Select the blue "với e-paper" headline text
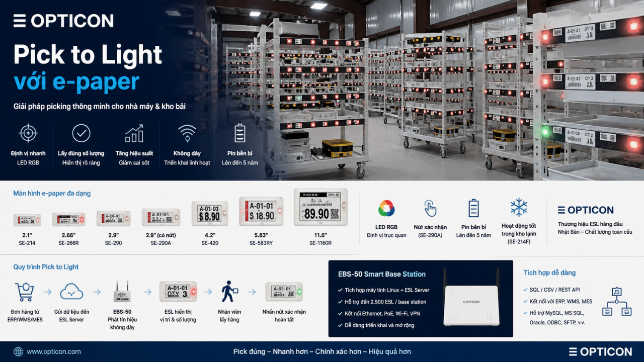Screen dimensions: 644x362 pos(76,81)
